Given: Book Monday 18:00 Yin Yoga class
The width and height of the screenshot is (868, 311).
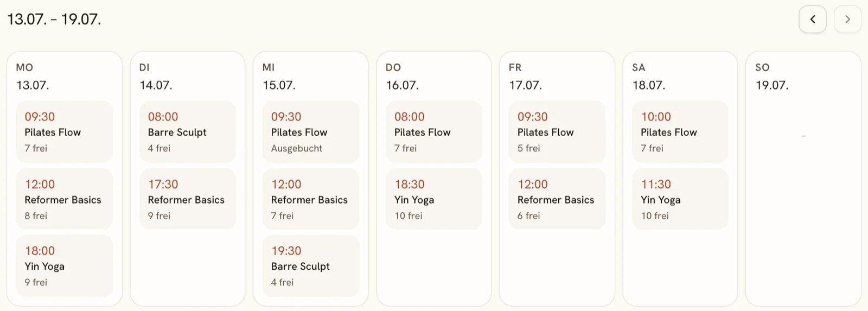Looking at the screenshot, I should click(65, 266).
